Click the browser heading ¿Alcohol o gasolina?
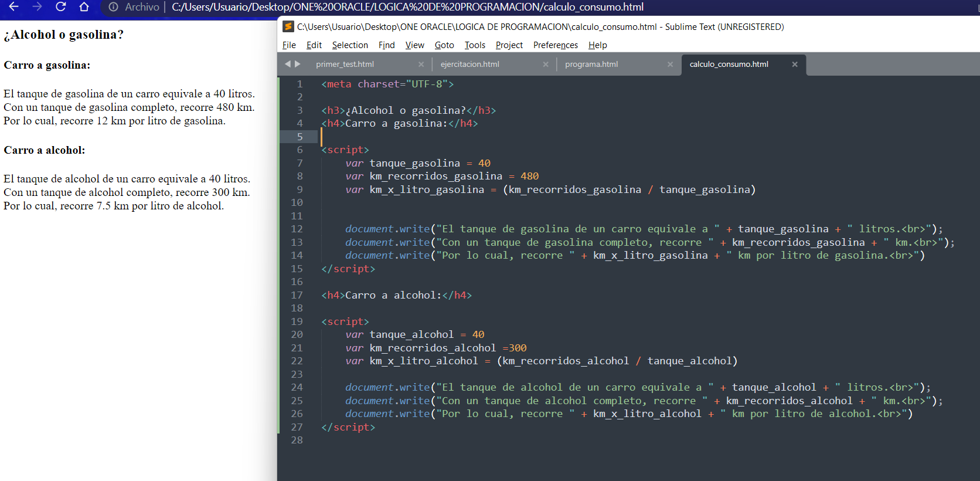 pyautogui.click(x=64, y=35)
